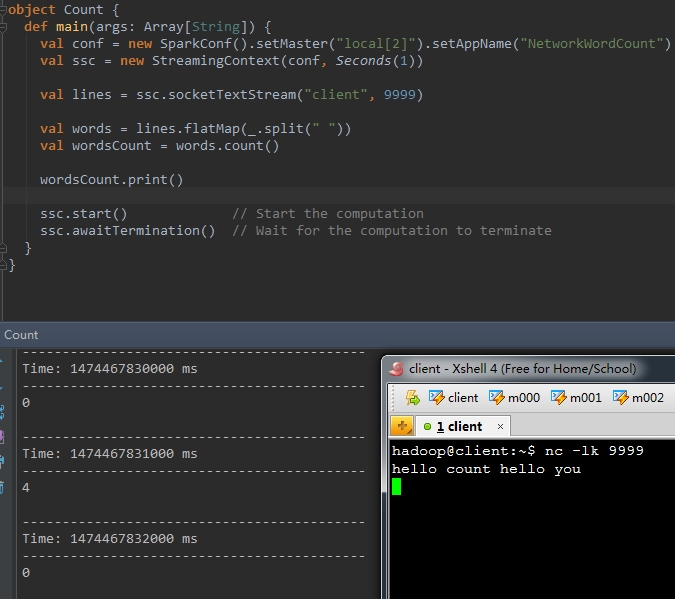
Task: Click 'ssc.start()' in the editor
Action: (x=84, y=214)
